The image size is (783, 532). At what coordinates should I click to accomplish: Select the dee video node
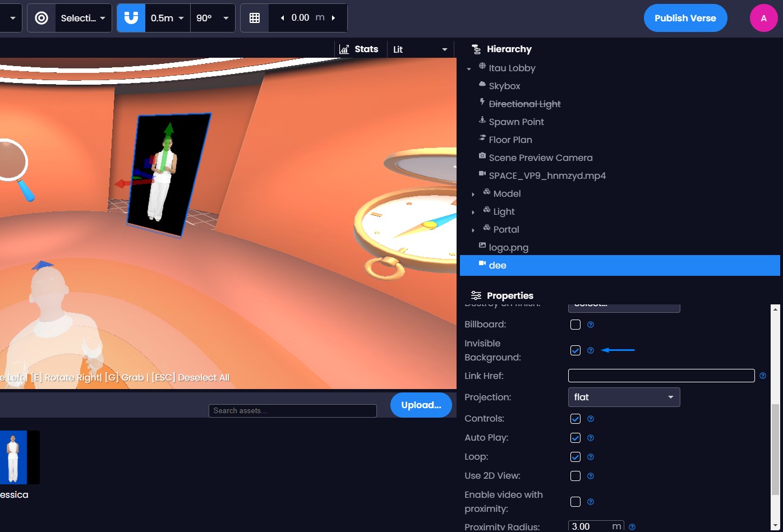point(620,265)
